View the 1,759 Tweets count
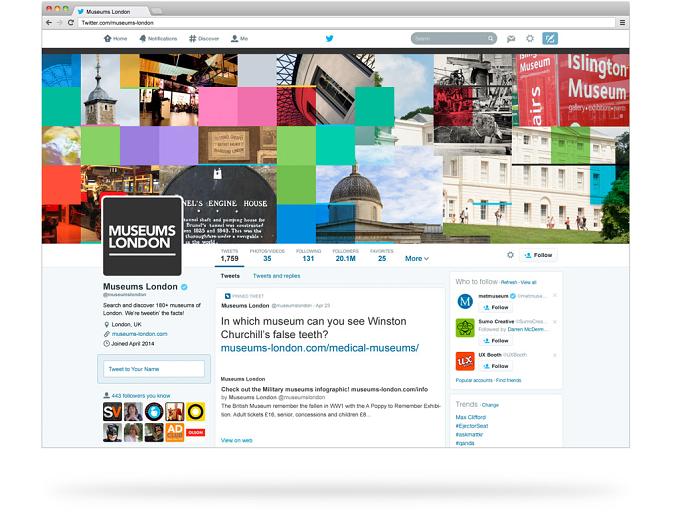 pos(229,255)
